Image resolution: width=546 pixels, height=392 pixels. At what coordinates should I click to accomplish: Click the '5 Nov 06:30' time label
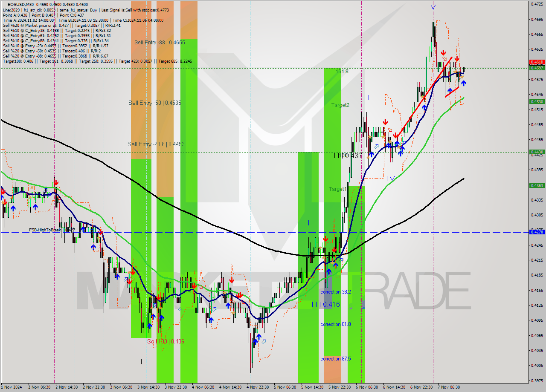pos(285,387)
